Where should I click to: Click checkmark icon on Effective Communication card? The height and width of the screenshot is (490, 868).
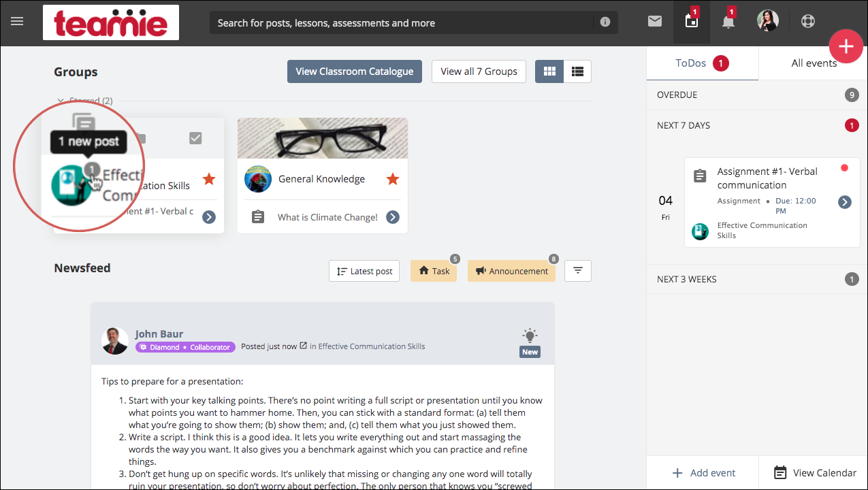pyautogui.click(x=195, y=139)
